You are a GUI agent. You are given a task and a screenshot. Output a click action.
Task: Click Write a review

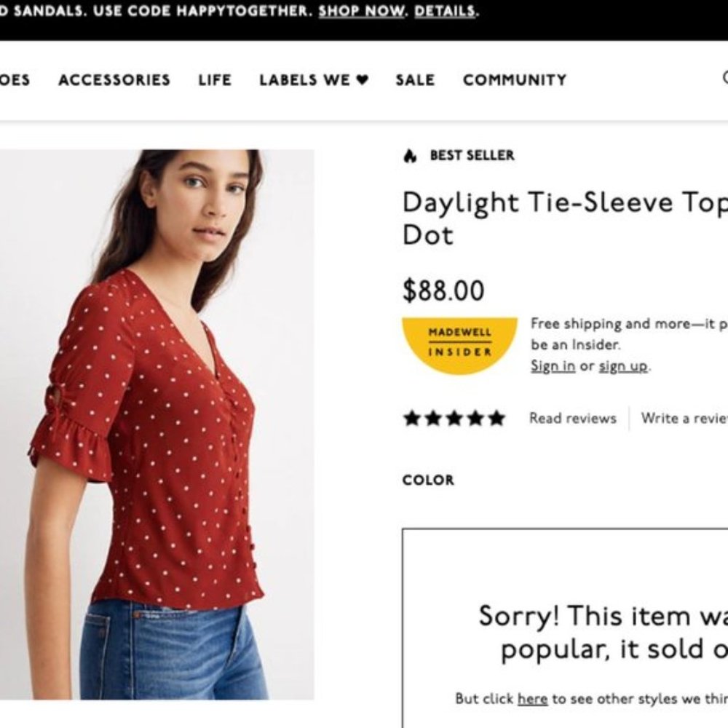tap(684, 417)
